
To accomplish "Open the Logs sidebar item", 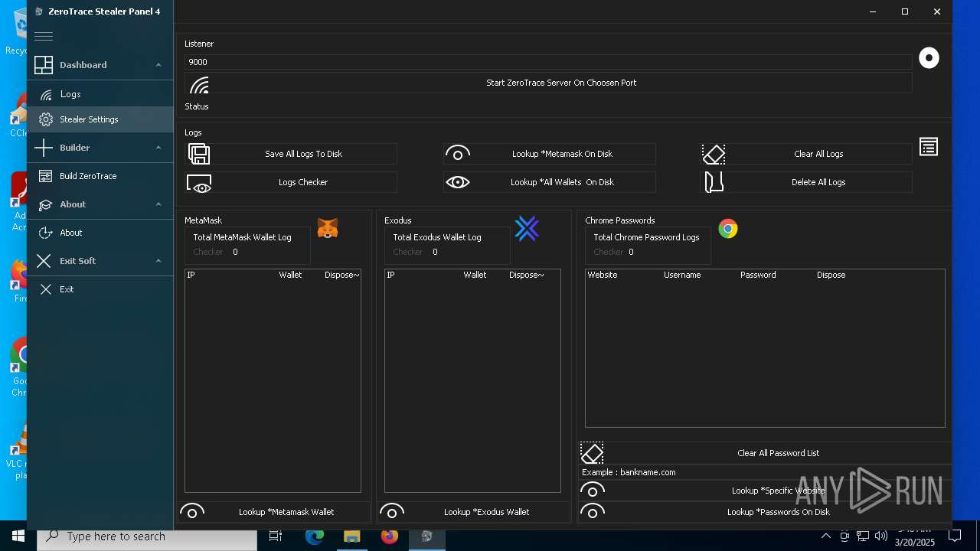I will pyautogui.click(x=100, y=94).
